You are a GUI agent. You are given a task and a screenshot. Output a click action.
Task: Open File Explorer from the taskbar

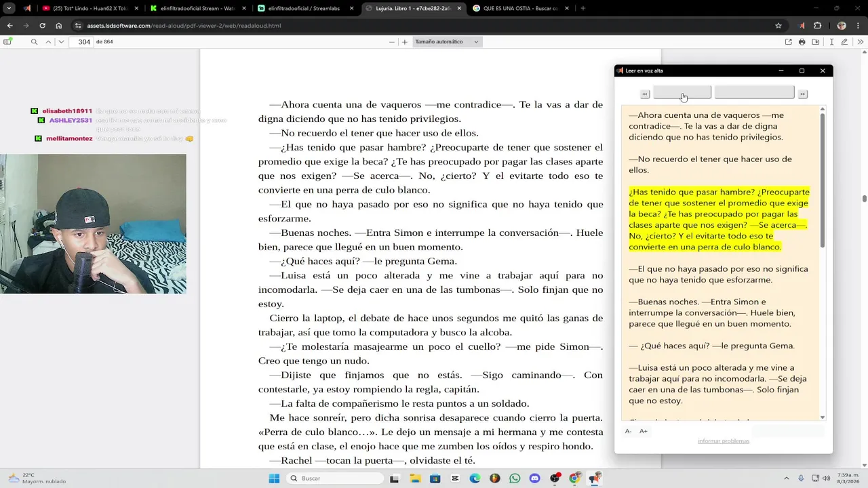415,479
